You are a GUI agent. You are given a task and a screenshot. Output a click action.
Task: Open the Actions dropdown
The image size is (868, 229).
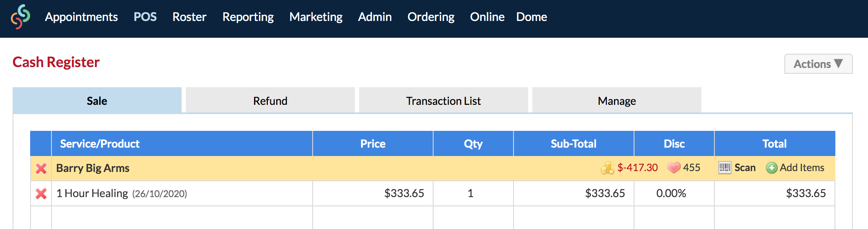pyautogui.click(x=818, y=64)
